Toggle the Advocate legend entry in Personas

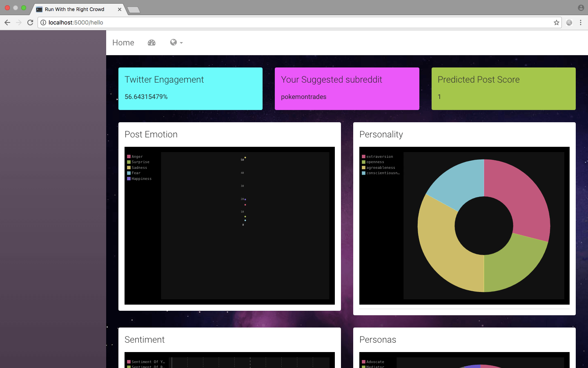(x=373, y=362)
